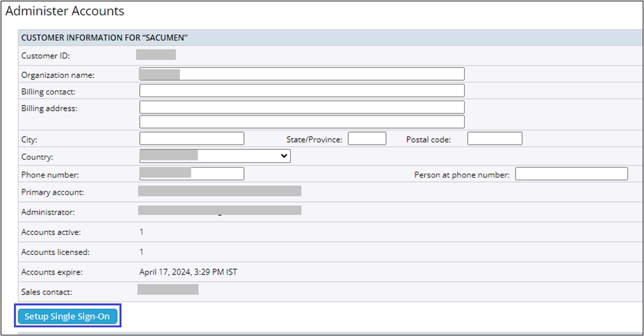The height and width of the screenshot is (336, 644).
Task: Open the Country dropdown
Action: point(215,156)
